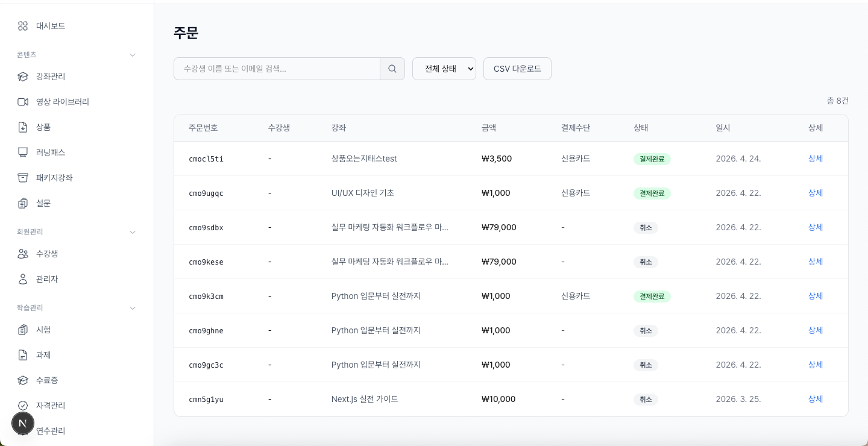Viewport: 868px width, 446px height.
Task: Open 수료증 menu item
Action: click(77, 380)
